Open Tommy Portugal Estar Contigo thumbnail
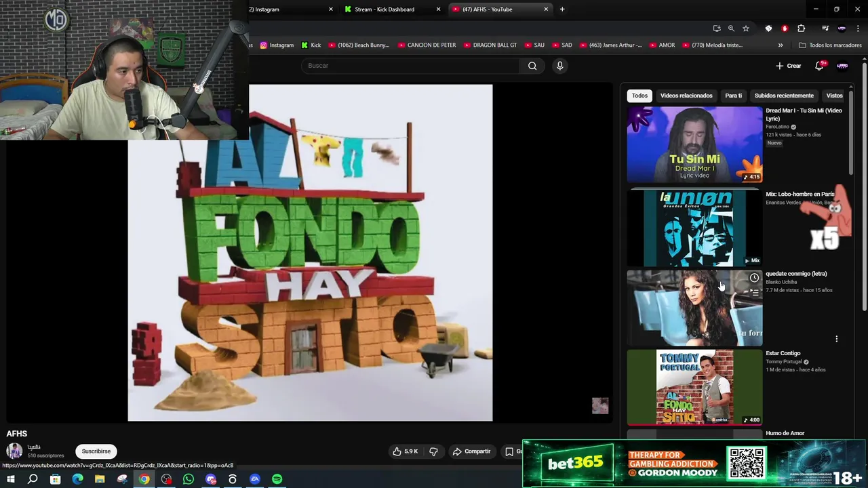Screen dimensions: 868x488 [694, 387]
